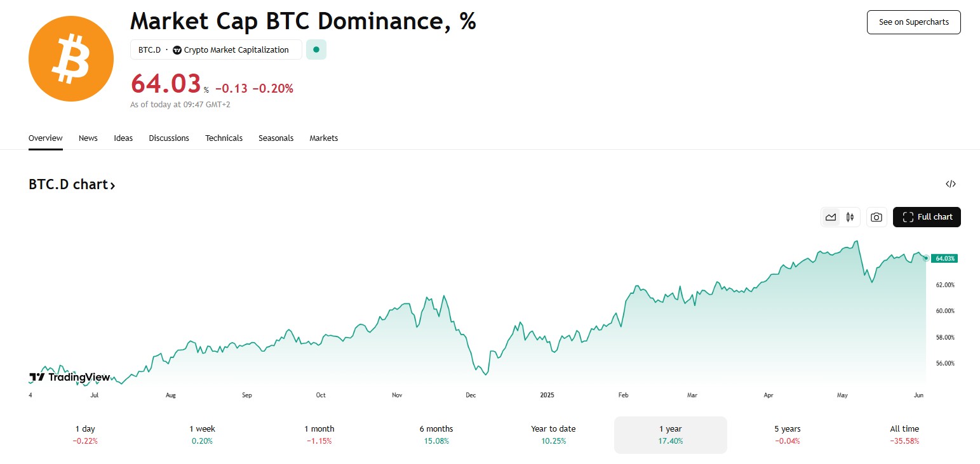980x464 pixels.
Task: Click the TradingView logo on chart
Action: pyautogui.click(x=70, y=377)
